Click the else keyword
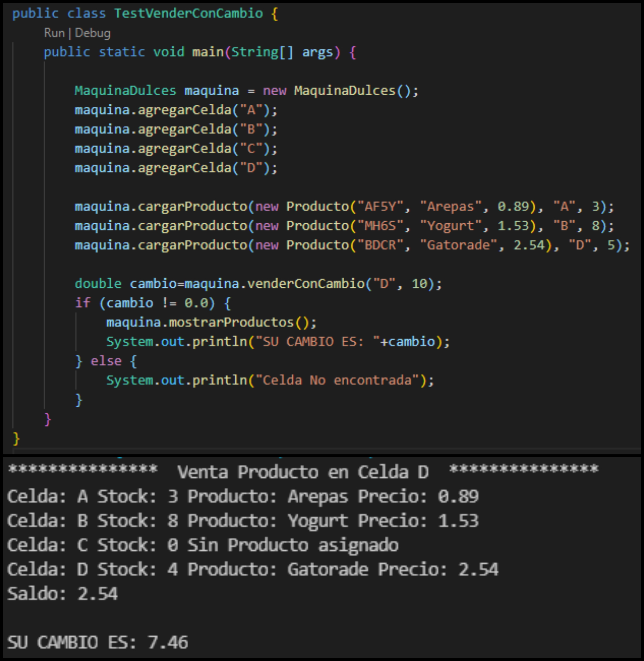The height and width of the screenshot is (661, 644). point(106,361)
